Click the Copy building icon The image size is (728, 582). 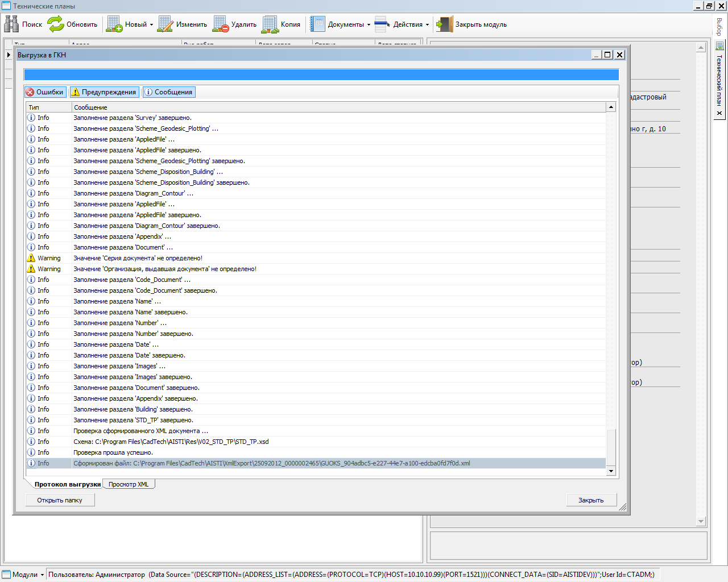tap(270, 24)
